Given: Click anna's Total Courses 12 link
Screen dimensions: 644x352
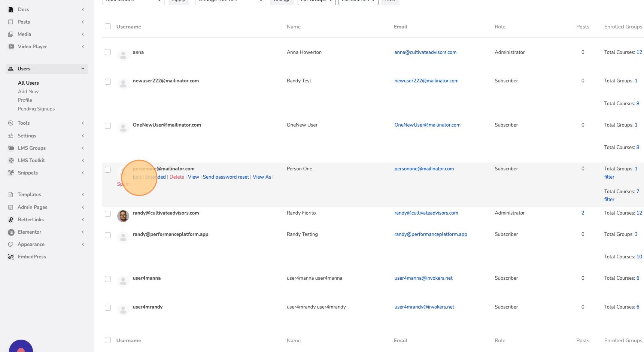Looking at the screenshot, I should [639, 52].
